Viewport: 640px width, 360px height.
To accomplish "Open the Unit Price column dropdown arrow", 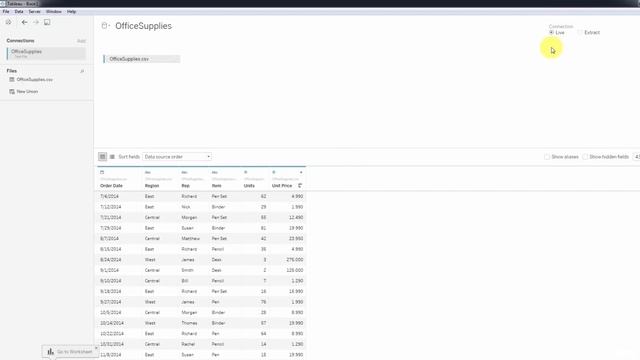I will [301, 172].
